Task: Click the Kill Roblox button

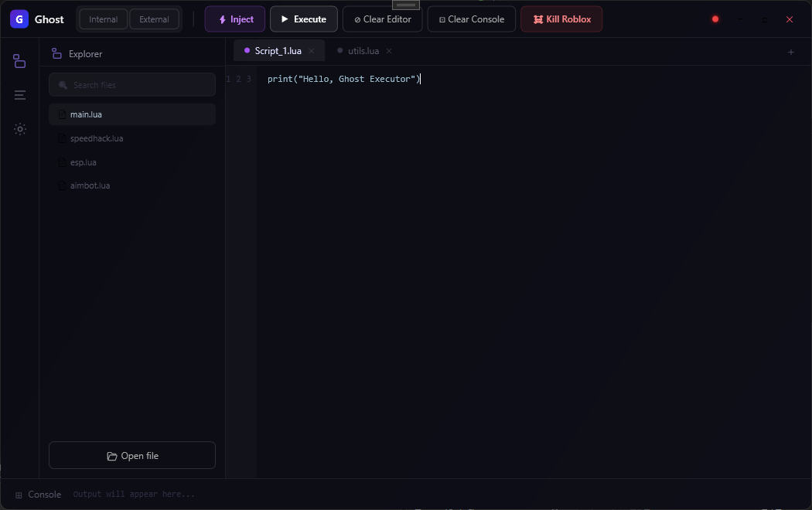Action: coord(561,19)
